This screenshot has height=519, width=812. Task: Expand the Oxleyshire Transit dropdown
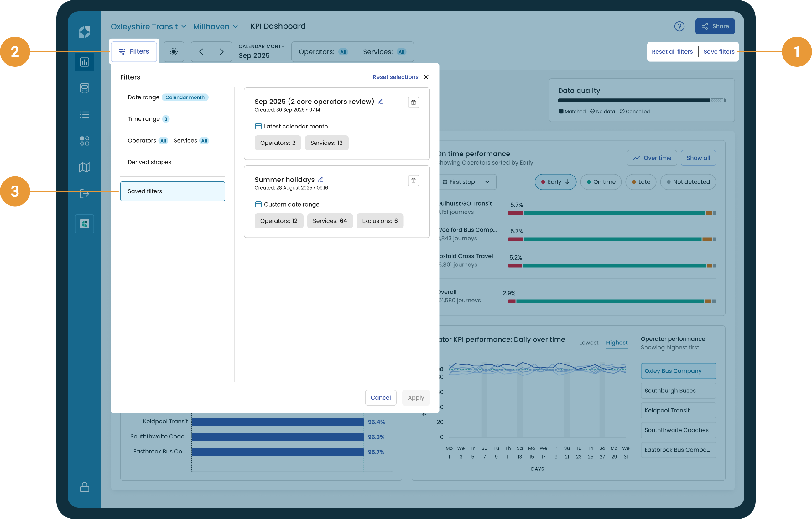pyautogui.click(x=148, y=26)
